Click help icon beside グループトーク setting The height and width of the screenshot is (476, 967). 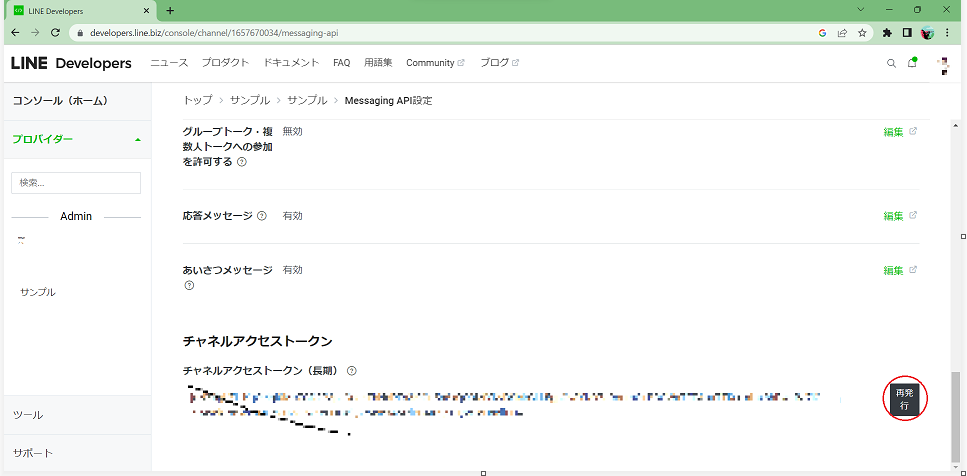pyautogui.click(x=242, y=162)
